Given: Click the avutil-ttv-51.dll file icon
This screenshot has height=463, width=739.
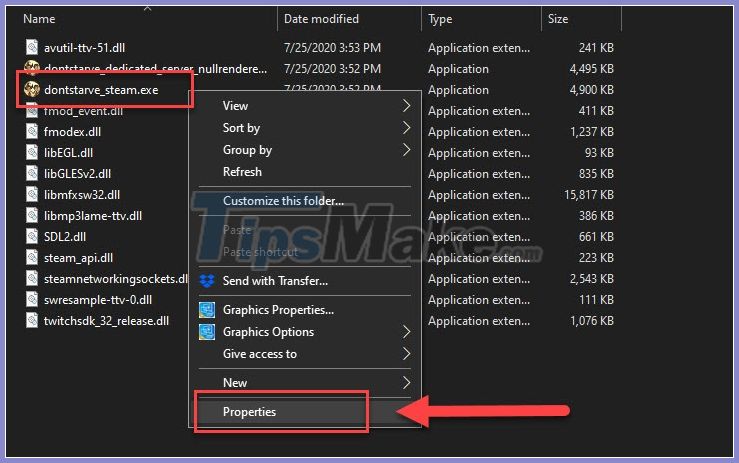Looking at the screenshot, I should pyautogui.click(x=32, y=47).
